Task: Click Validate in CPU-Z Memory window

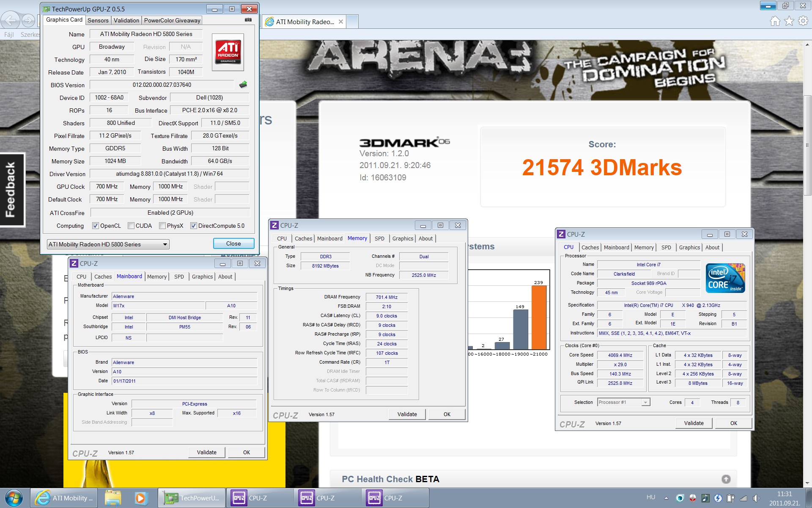Action: click(407, 414)
